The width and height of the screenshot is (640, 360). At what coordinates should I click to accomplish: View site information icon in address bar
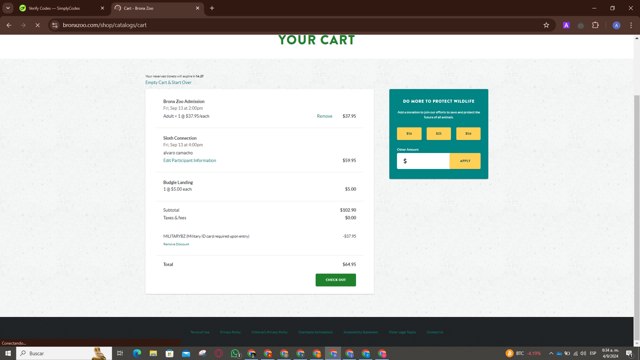[x=54, y=25]
